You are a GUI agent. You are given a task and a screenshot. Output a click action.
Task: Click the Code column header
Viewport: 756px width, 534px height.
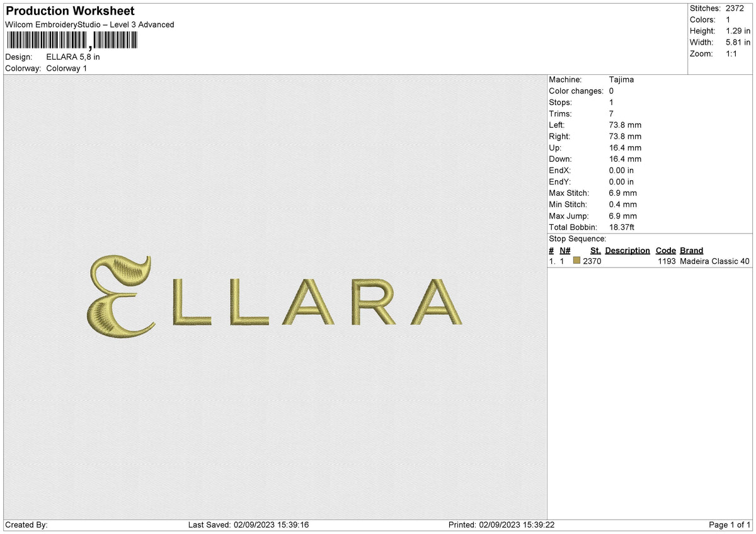(x=666, y=250)
